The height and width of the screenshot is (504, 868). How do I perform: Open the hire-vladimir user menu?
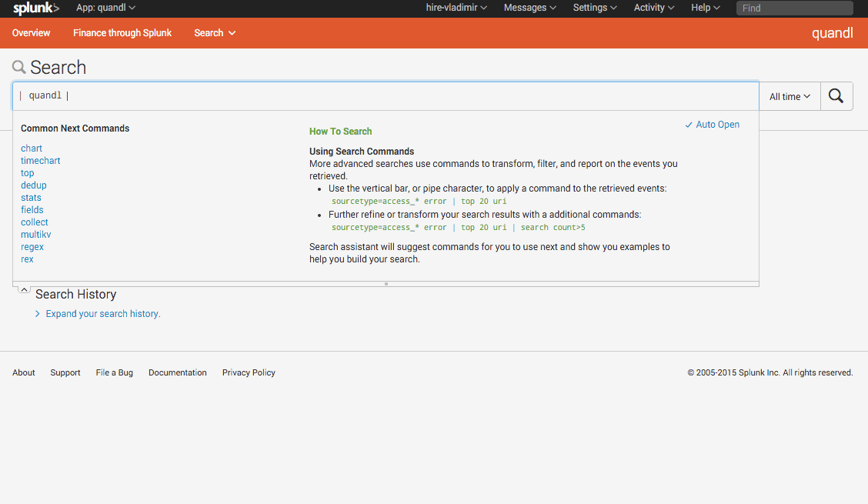[x=456, y=8]
